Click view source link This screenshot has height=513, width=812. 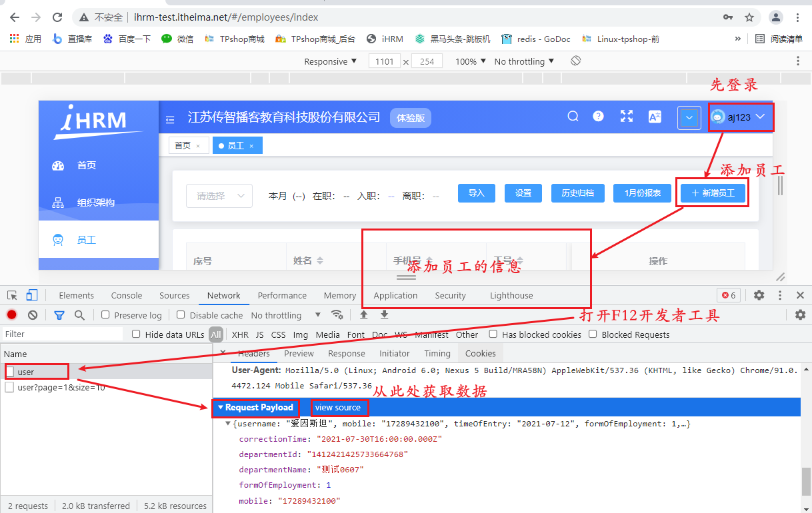point(338,407)
